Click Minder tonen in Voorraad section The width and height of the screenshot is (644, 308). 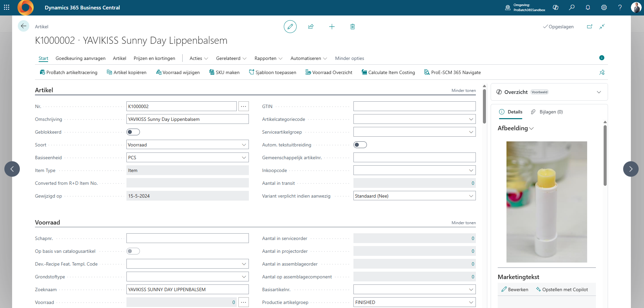(463, 223)
